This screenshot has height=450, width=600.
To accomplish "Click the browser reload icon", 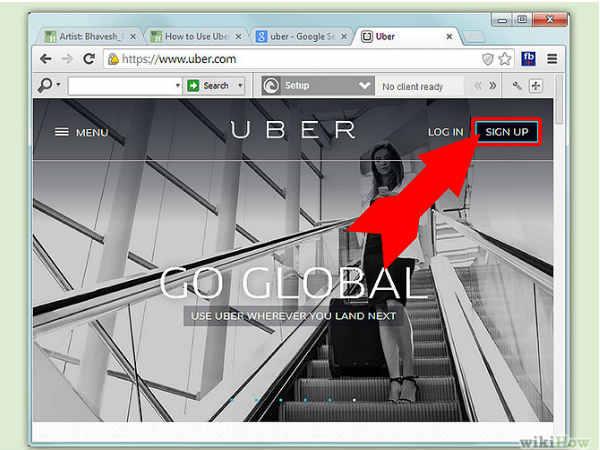I will point(89,60).
